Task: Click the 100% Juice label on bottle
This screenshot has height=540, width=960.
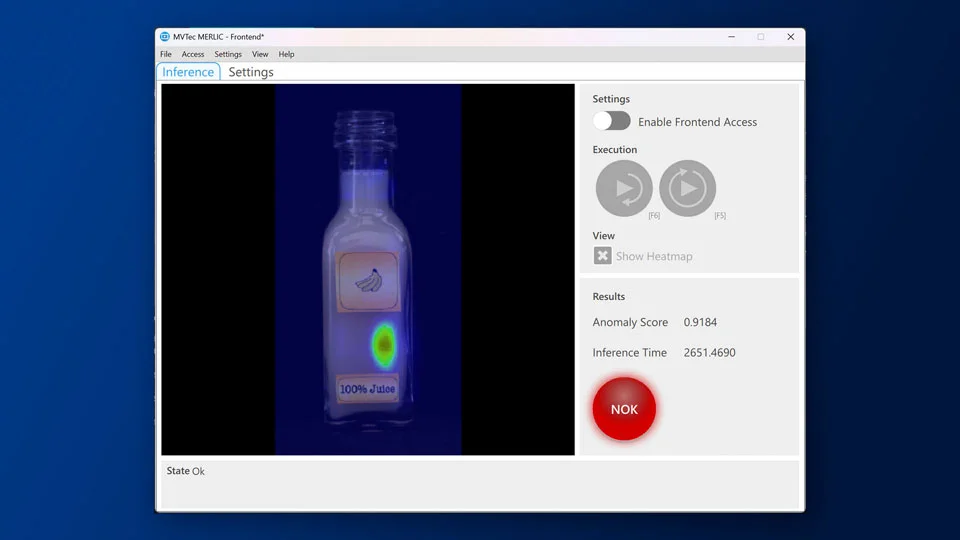Action: [x=367, y=388]
